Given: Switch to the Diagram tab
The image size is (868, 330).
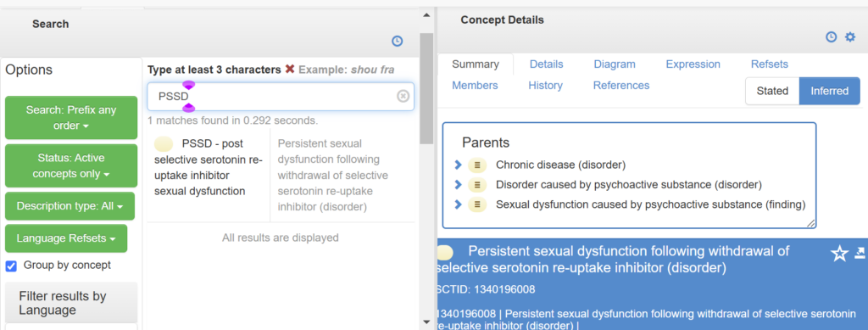Looking at the screenshot, I should (615, 64).
